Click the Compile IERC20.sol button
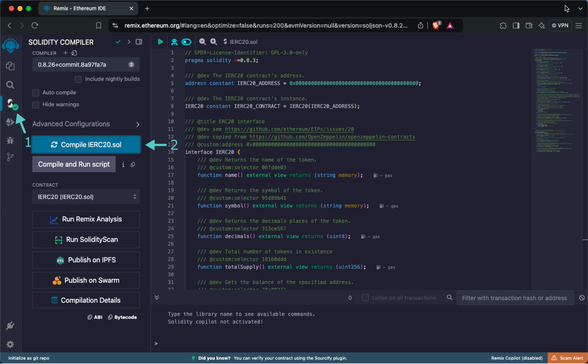Image resolution: width=588 pixels, height=364 pixels. click(86, 145)
